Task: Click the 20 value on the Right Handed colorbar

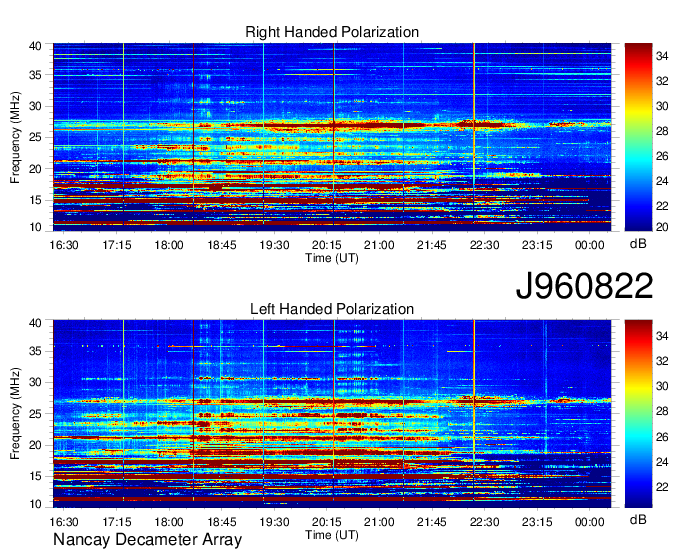Action: [662, 227]
